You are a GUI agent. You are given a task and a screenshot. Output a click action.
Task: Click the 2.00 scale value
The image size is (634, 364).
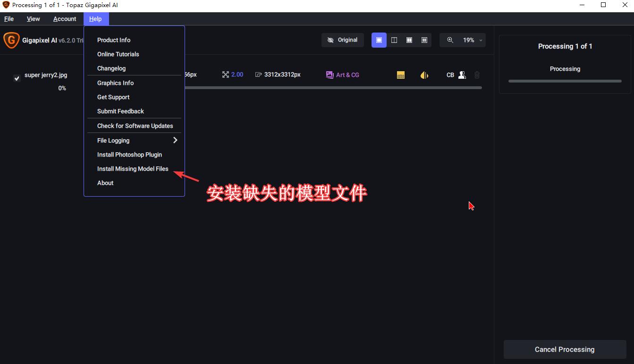click(237, 74)
